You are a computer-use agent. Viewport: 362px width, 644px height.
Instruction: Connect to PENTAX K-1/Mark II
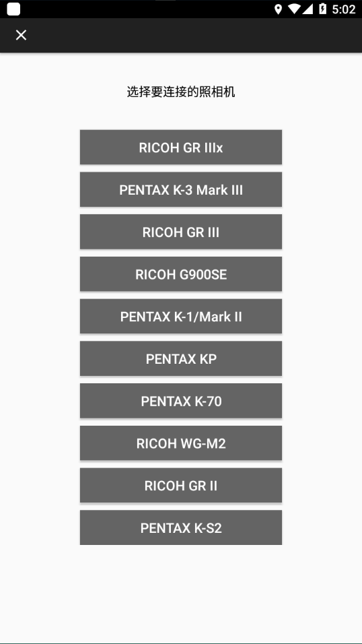[181, 317]
